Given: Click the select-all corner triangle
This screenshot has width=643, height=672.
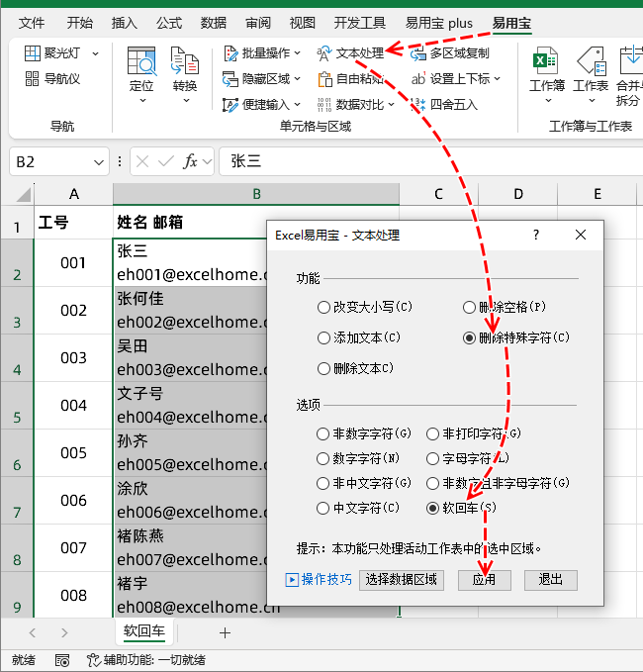Looking at the screenshot, I should (x=23, y=194).
